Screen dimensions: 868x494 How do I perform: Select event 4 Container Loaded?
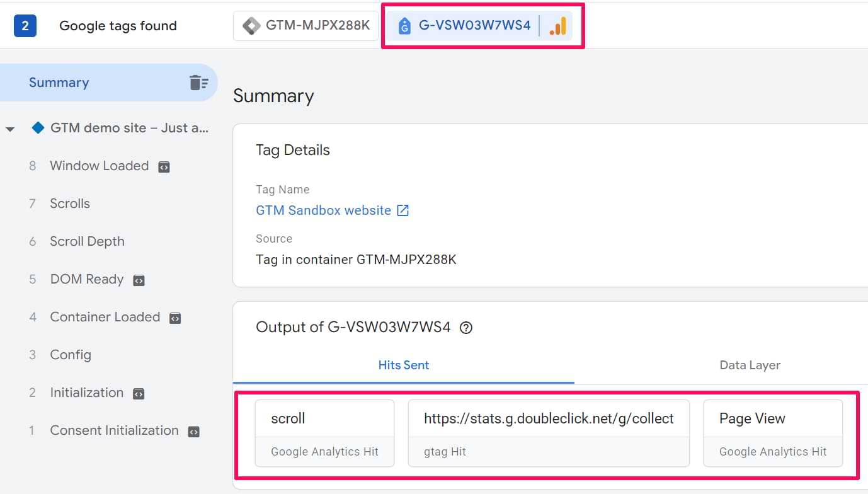point(105,317)
